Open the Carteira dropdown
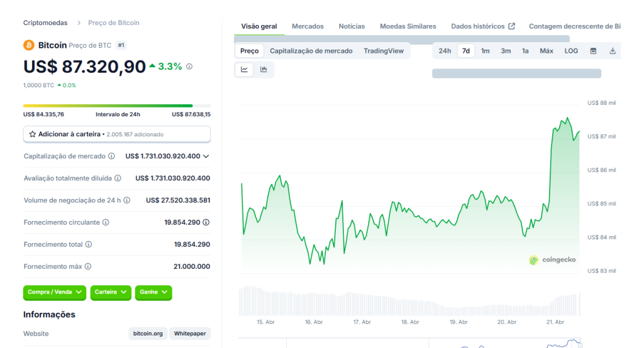The width and height of the screenshot is (644, 348). click(x=111, y=293)
